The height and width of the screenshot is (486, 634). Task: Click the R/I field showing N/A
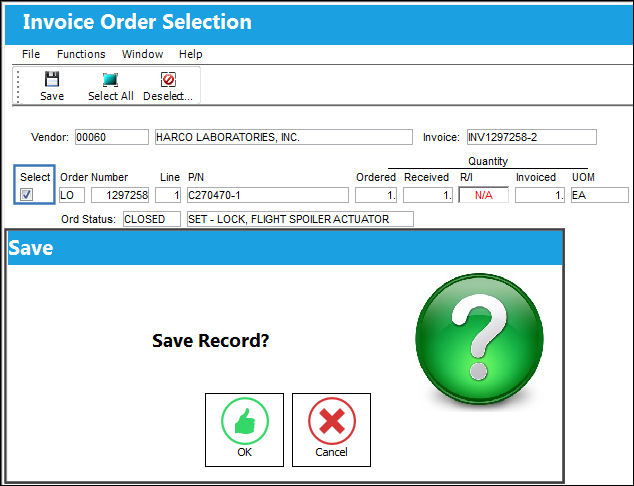tap(484, 195)
